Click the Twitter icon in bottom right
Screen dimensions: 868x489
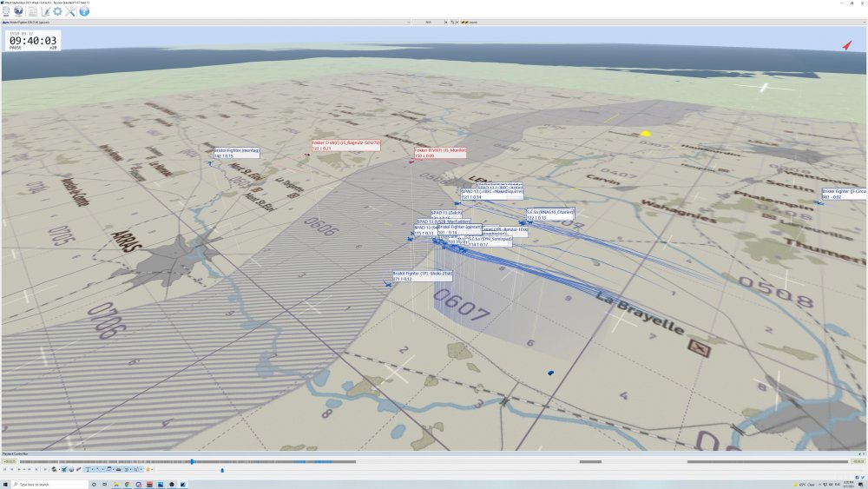862,477
